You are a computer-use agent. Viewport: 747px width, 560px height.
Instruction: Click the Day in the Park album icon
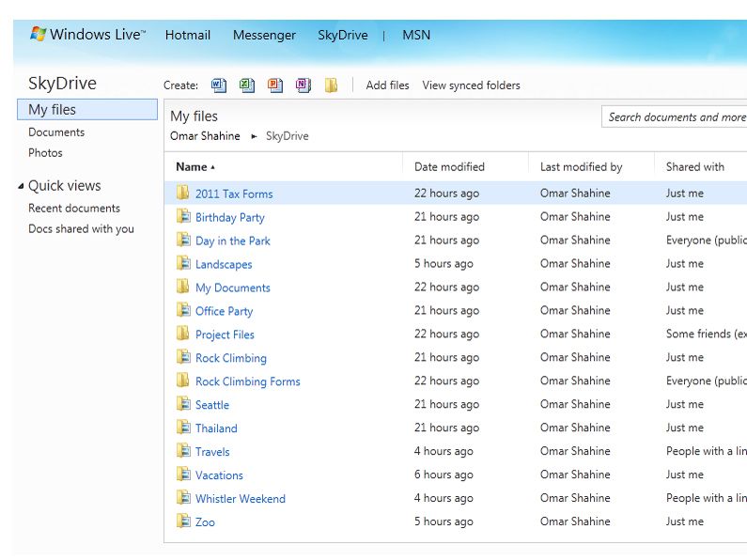pyautogui.click(x=183, y=240)
